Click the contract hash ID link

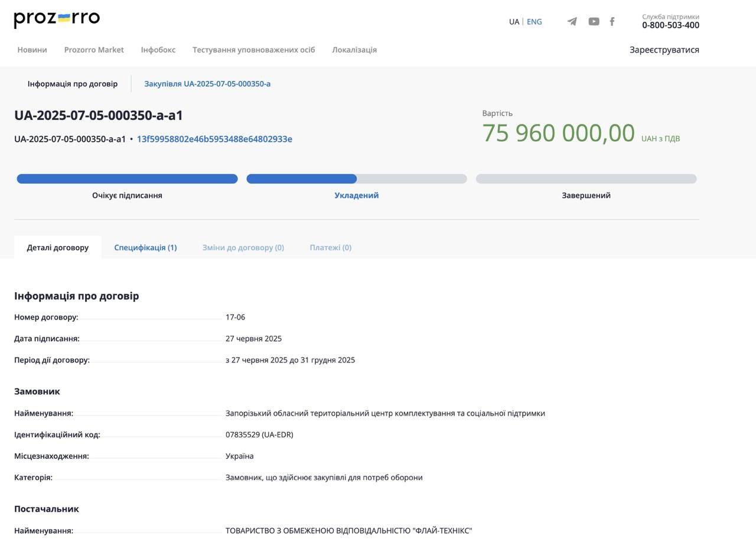214,139
